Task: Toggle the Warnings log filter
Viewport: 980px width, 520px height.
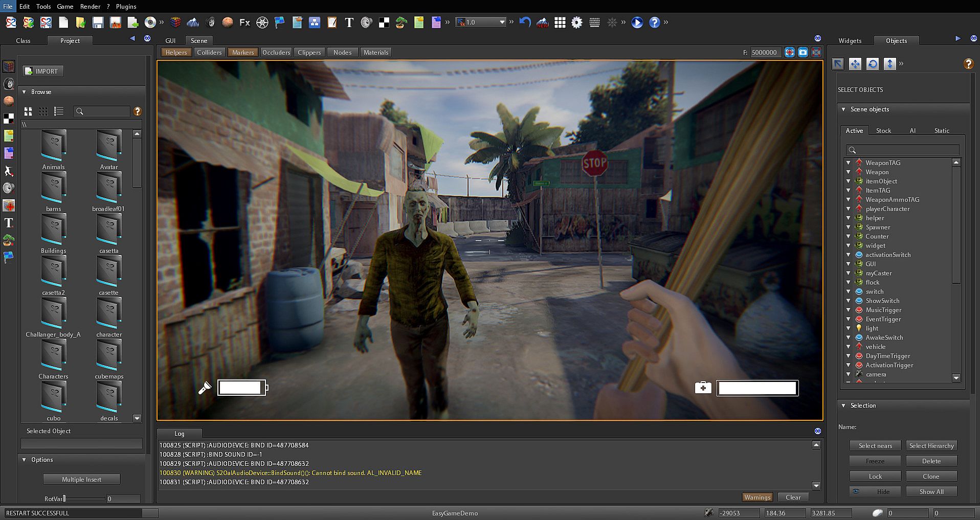Action: point(757,497)
